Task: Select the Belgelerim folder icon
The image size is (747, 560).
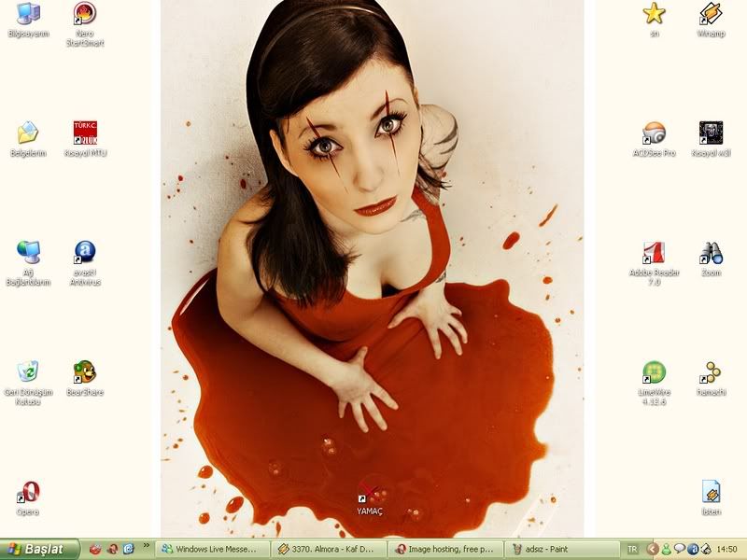Action: click(28, 133)
